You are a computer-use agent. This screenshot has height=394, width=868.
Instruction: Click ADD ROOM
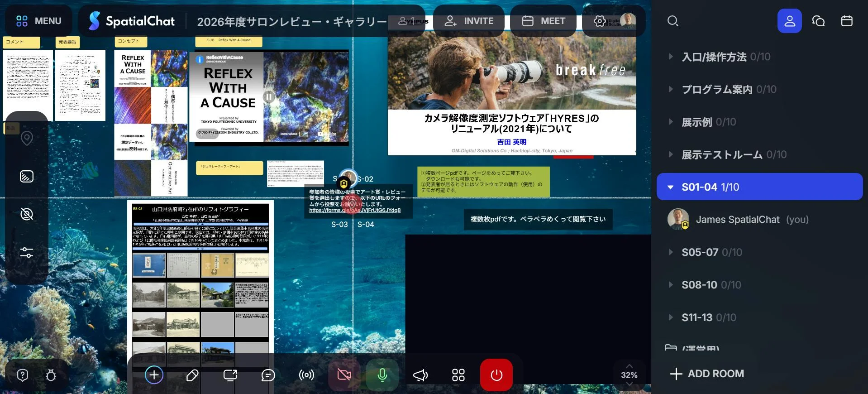click(706, 374)
